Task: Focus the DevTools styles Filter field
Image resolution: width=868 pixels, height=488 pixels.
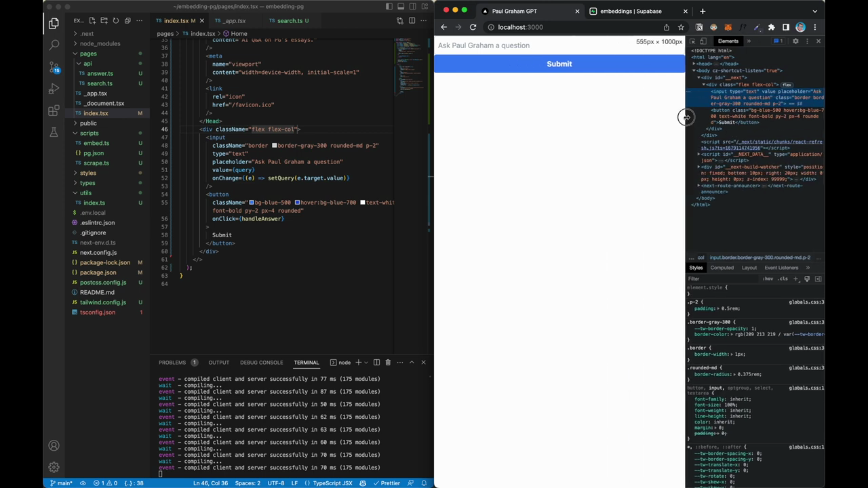Action: click(722, 279)
